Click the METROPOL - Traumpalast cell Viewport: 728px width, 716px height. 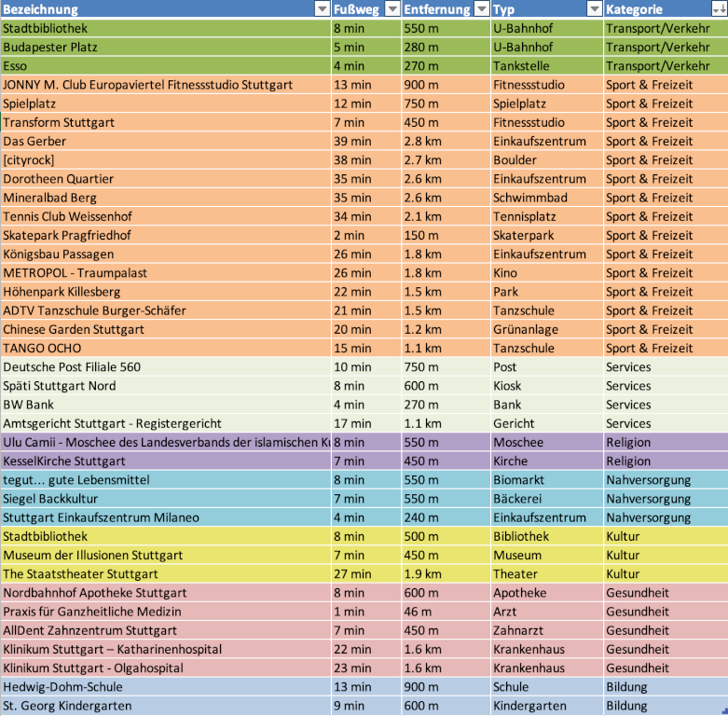[x=166, y=272]
